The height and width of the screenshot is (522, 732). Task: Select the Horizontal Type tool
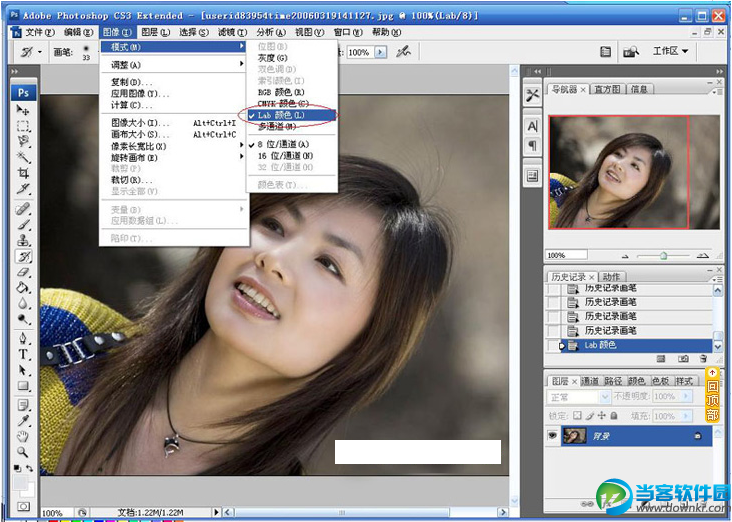23,354
